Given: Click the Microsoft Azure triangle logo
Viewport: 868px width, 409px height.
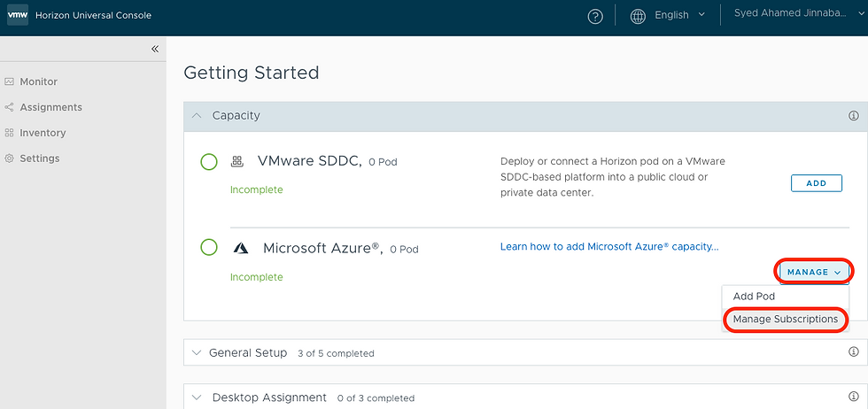Looking at the screenshot, I should (240, 249).
